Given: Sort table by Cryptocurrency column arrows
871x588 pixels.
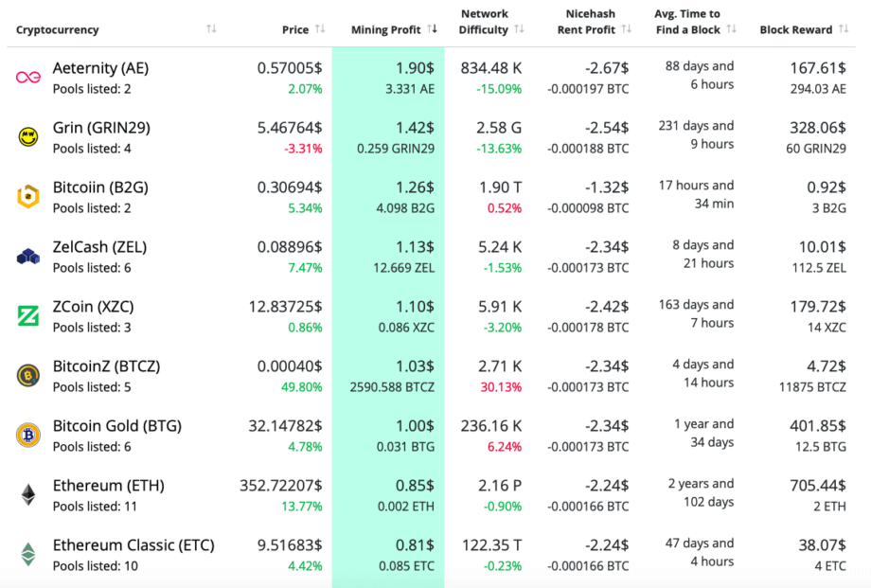Looking at the screenshot, I should (211, 29).
